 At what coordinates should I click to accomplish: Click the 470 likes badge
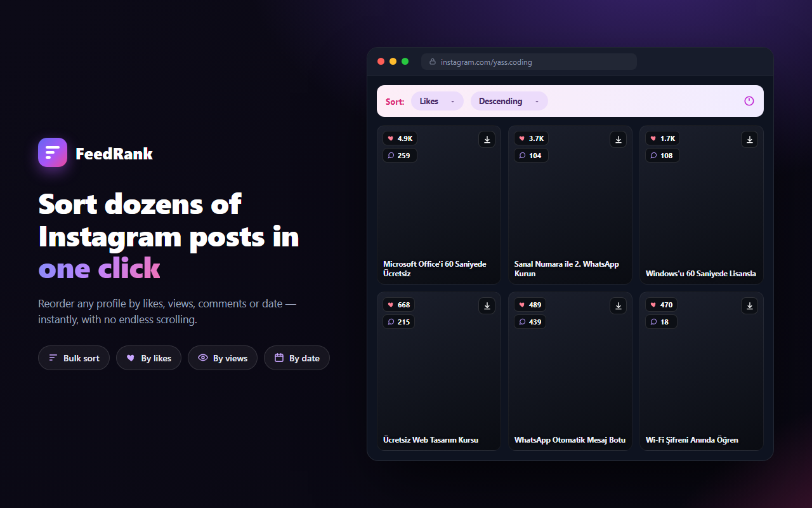point(661,305)
